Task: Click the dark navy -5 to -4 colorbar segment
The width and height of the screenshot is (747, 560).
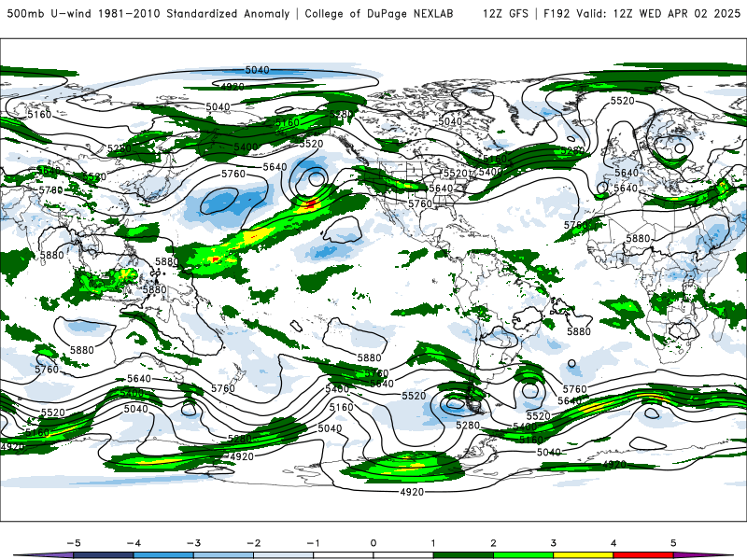Action: pos(104,555)
